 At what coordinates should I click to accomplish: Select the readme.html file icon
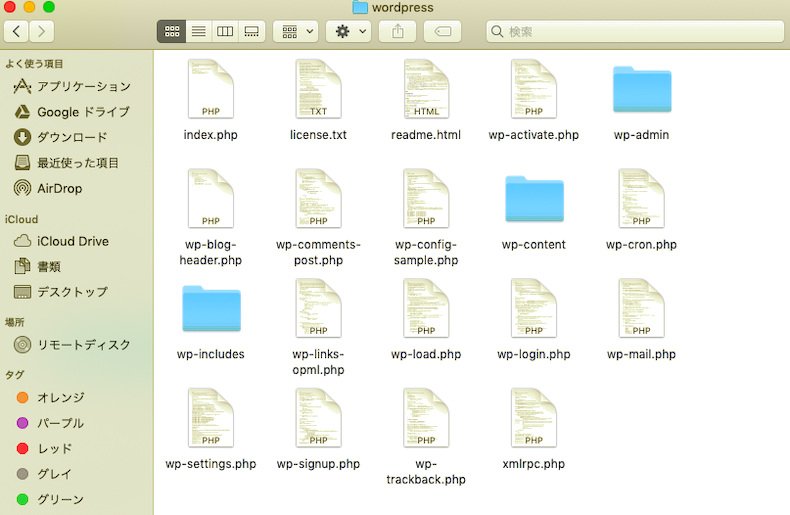tap(426, 89)
